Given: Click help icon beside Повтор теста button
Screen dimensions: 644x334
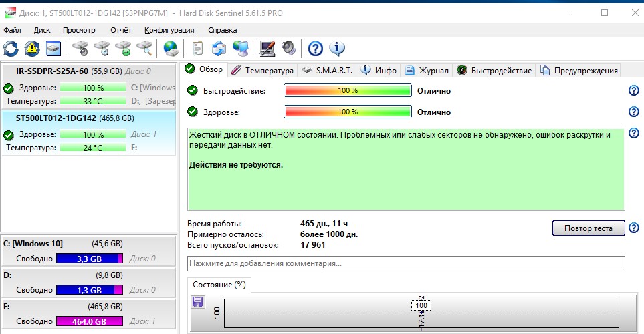Looking at the screenshot, I should [633, 228].
